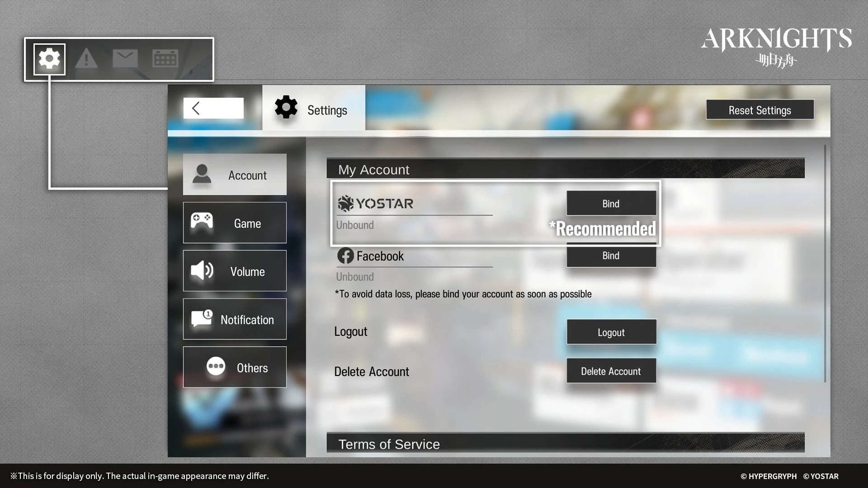Open the mail envelope icon
Image resolution: width=868 pixels, height=488 pixels.
coord(125,59)
